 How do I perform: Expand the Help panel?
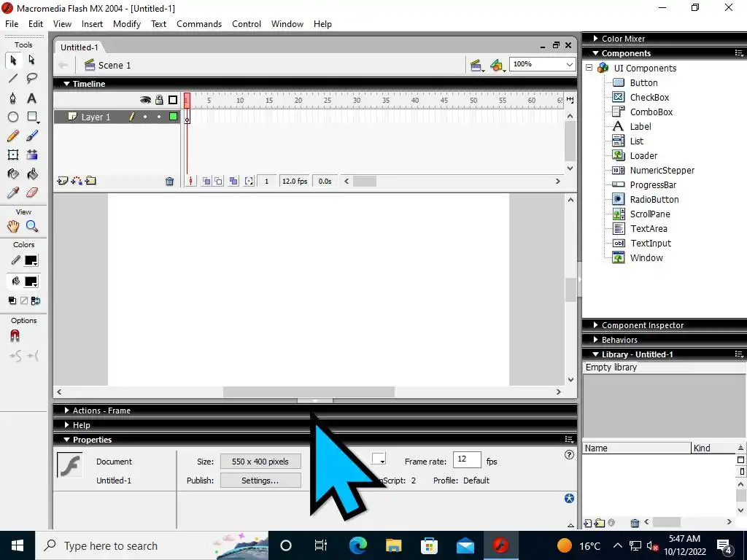coord(66,425)
